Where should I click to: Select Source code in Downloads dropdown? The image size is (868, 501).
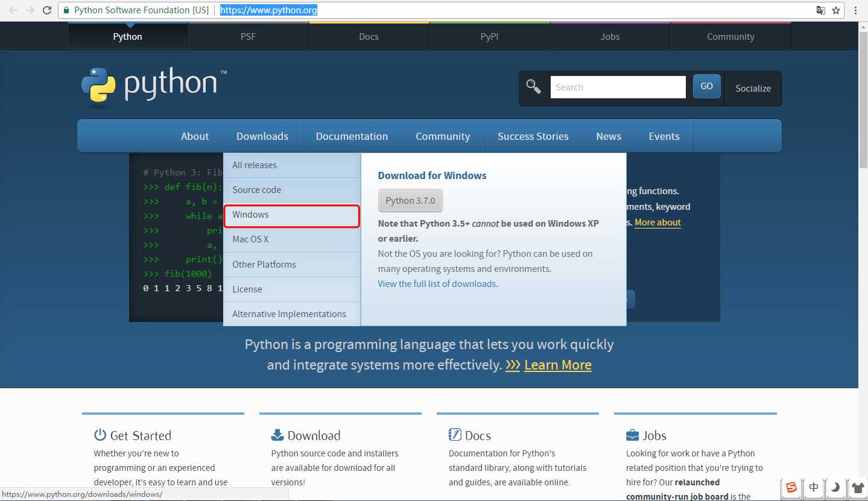pyautogui.click(x=292, y=190)
